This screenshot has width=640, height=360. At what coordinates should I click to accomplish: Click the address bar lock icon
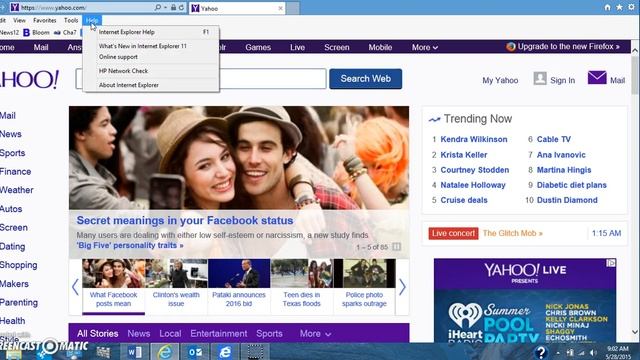[173, 8]
